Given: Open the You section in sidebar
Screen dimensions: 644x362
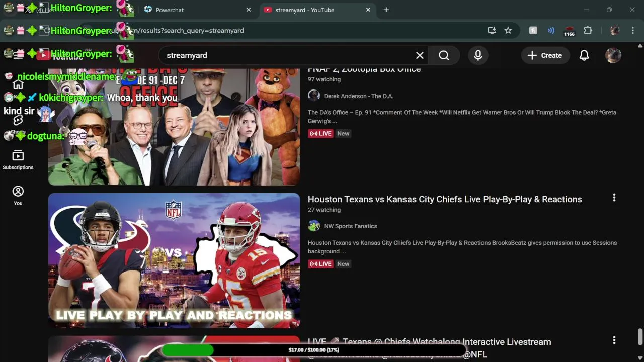Looking at the screenshot, I should point(18,196).
